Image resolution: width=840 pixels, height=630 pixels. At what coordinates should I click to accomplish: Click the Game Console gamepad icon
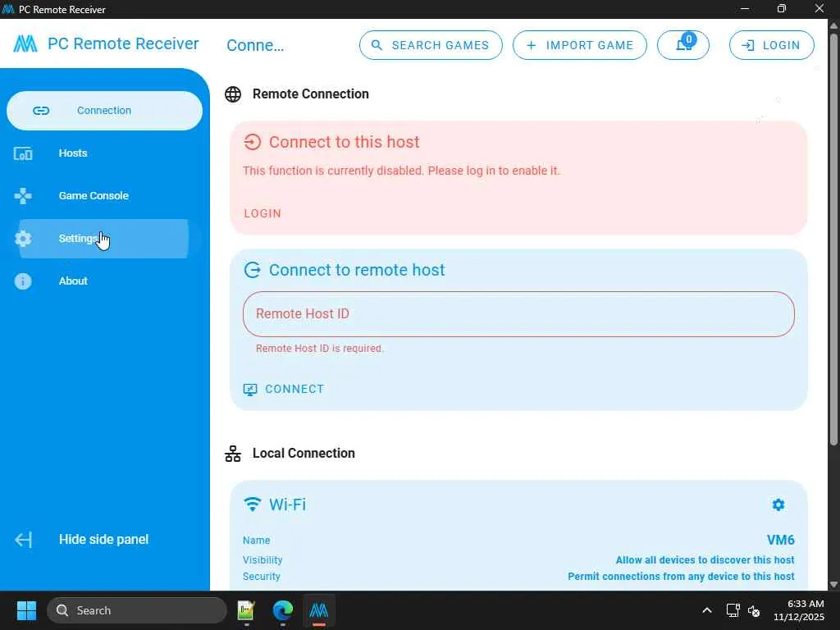tap(23, 196)
